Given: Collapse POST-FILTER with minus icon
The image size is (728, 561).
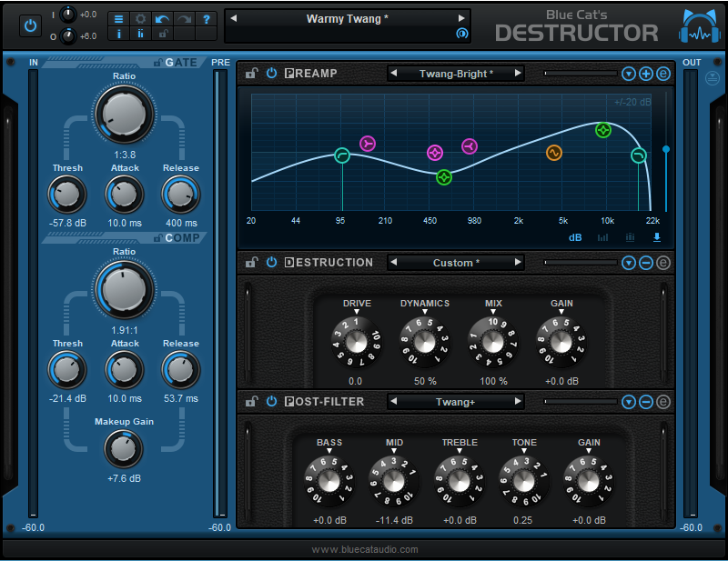Looking at the screenshot, I should pyautogui.click(x=646, y=402).
